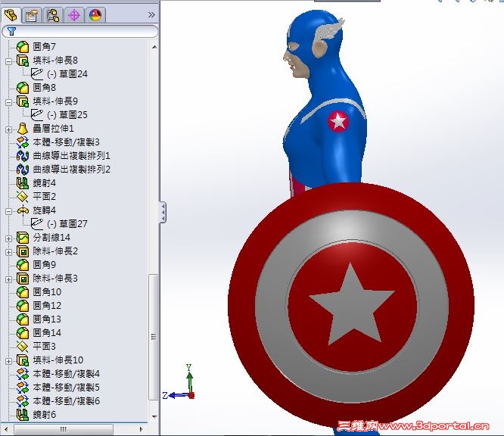Select the 填料-伸長10 extrude icon
This screenshot has width=504, height=436.
23,360
